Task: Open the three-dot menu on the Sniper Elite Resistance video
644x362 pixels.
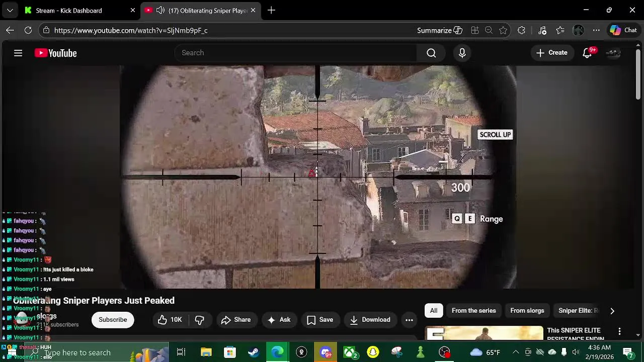Action: click(619, 331)
